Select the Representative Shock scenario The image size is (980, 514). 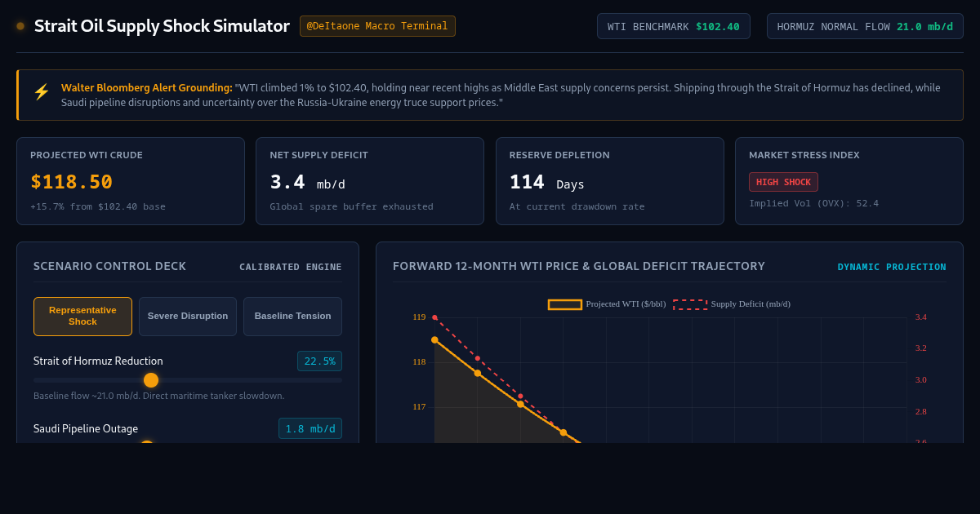click(82, 317)
